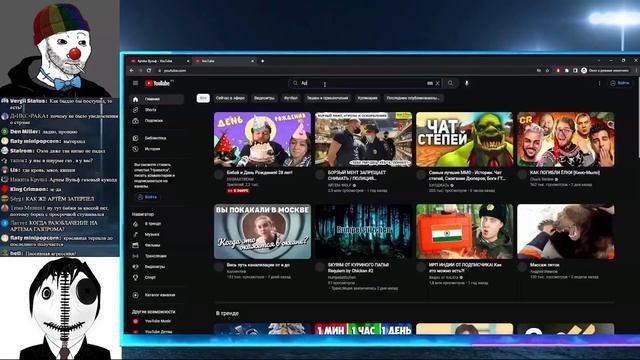Open YouTube settings three-dot menu

click(599, 83)
